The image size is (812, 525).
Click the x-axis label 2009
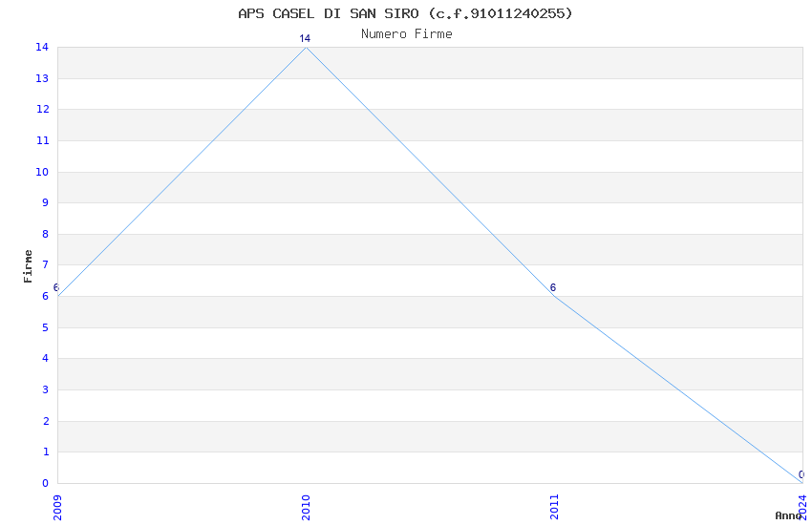[57, 508]
